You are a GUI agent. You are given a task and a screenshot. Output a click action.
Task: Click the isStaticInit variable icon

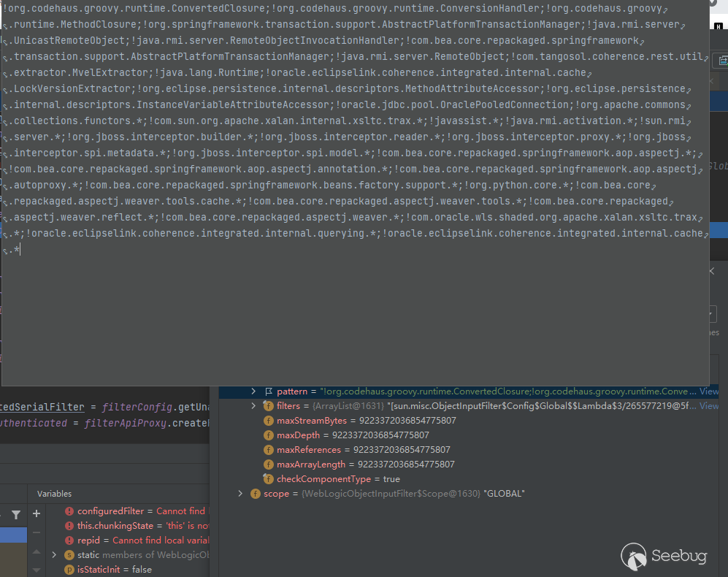coord(69,570)
